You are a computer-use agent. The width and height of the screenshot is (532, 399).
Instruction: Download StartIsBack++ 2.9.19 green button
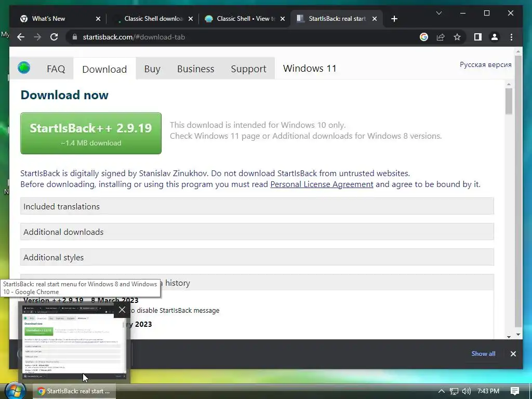(x=91, y=134)
